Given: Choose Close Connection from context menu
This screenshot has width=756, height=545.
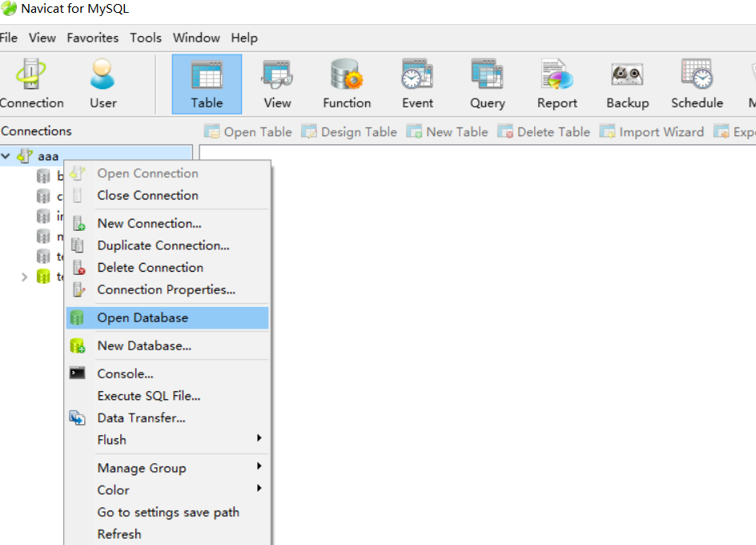Looking at the screenshot, I should pyautogui.click(x=167, y=196).
